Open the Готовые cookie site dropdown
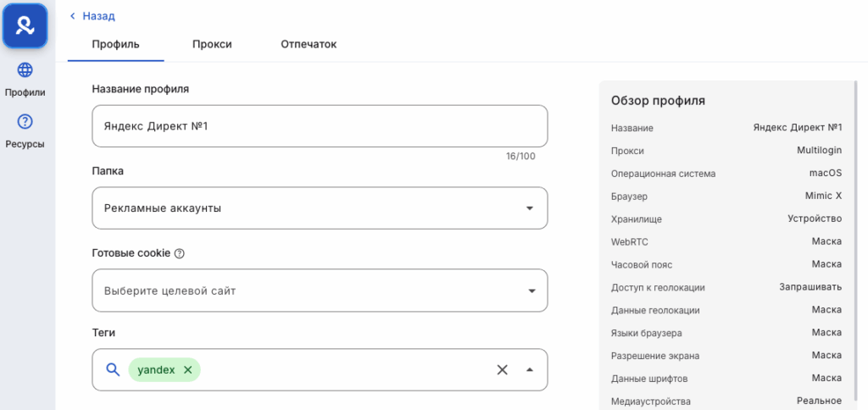This screenshot has height=410, width=868. (530, 291)
